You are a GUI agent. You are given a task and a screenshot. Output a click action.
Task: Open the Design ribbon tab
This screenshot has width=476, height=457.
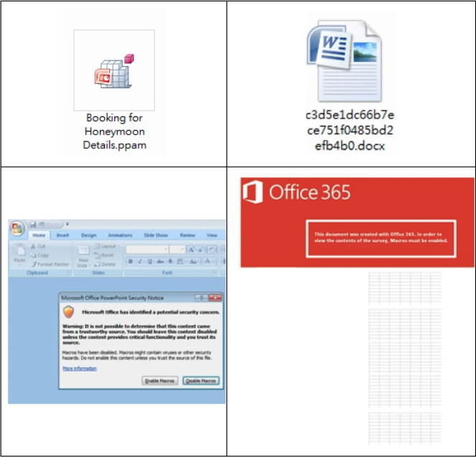(88, 235)
